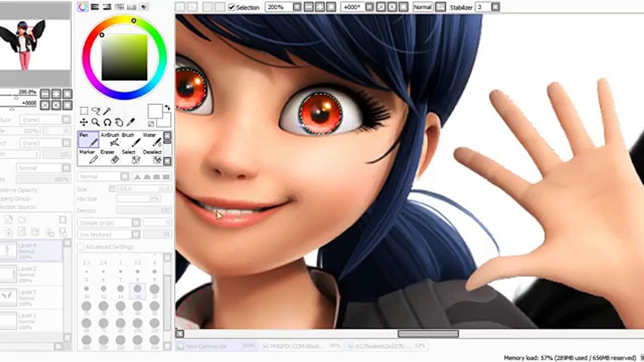Choose the magic wand tool
Viewport: 644px width, 362px height.
(x=107, y=111)
